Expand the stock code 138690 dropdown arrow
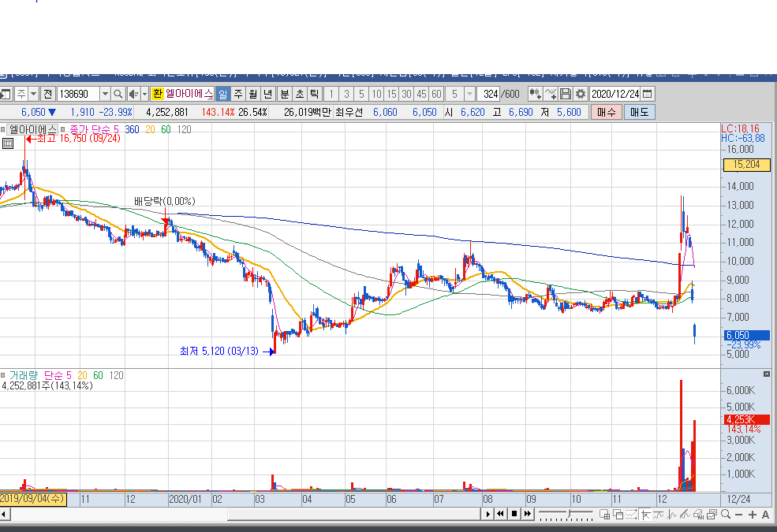Screen dimensions: 777x532 coord(105,94)
